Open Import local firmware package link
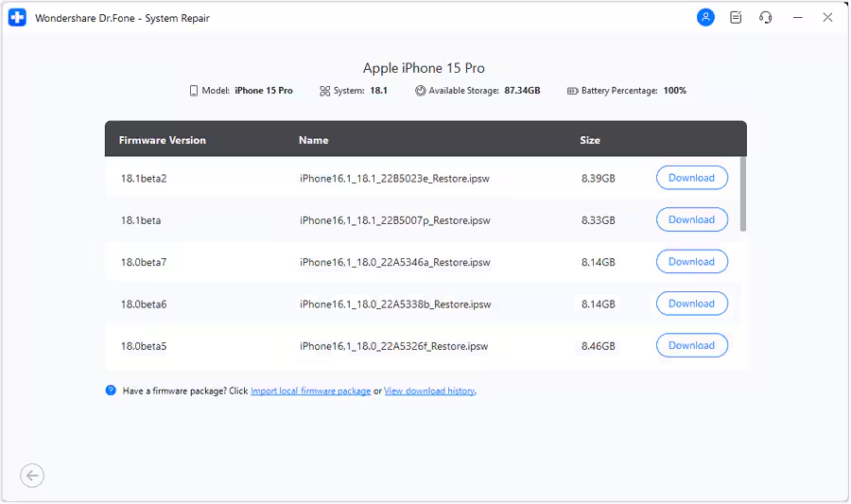 pyautogui.click(x=310, y=391)
